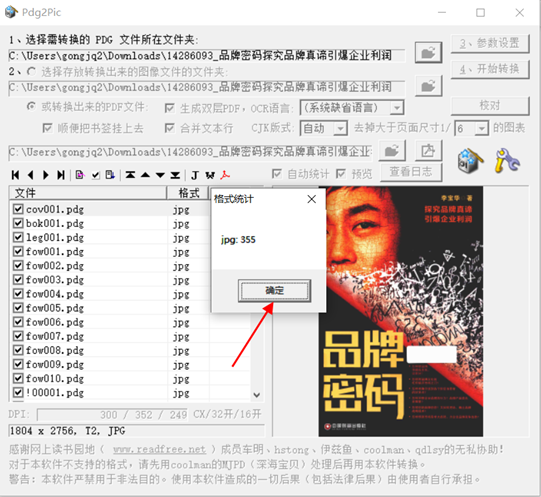Image resolution: width=541 pixels, height=497 pixels.
Task: Select 或转换出来的PDF文件 radio button
Action: pyautogui.click(x=31, y=107)
